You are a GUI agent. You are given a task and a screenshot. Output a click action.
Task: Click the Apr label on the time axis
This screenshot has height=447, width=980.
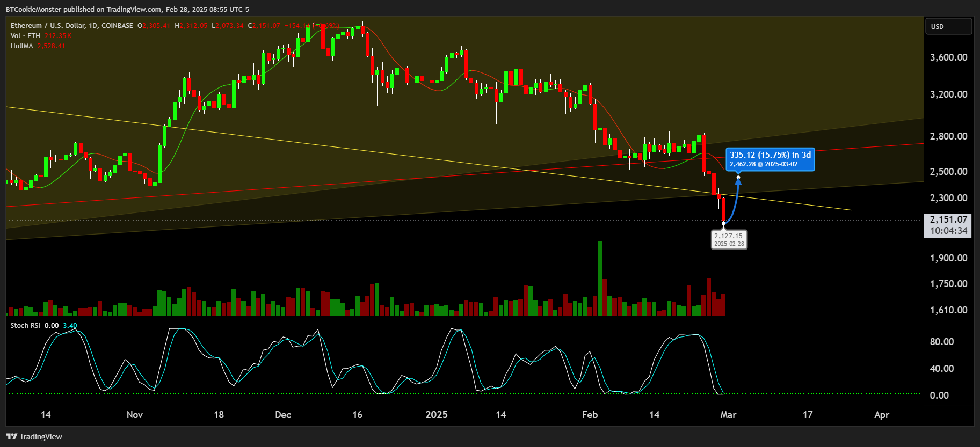882,415
